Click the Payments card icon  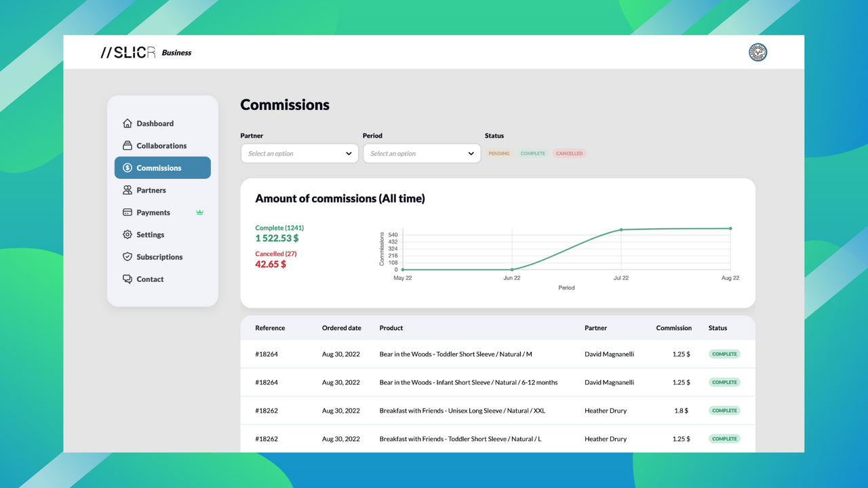tap(127, 212)
